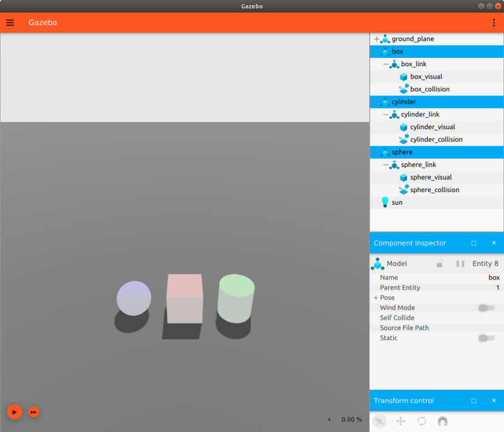Select the box model row
504x432 pixels.
point(437,52)
